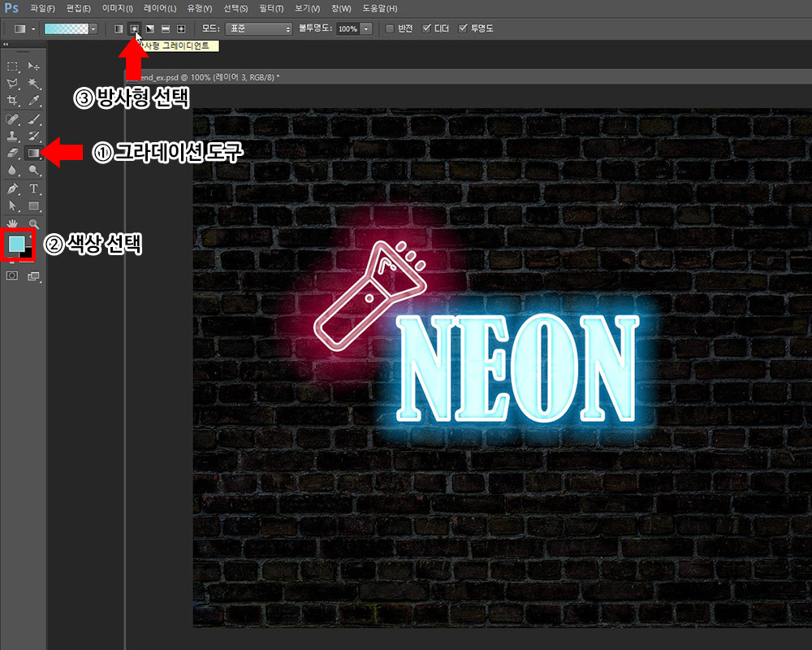Select the Move tool
This screenshot has width=812, height=650.
coord(33,67)
